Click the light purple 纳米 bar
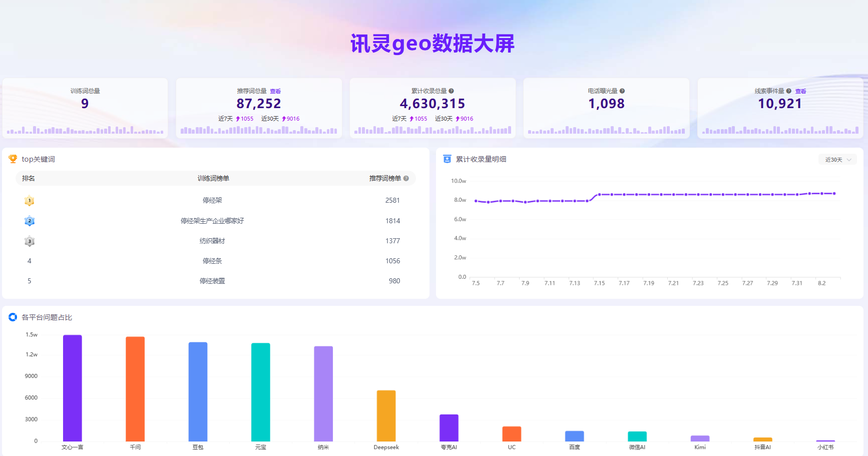868x456 pixels. tap(323, 394)
